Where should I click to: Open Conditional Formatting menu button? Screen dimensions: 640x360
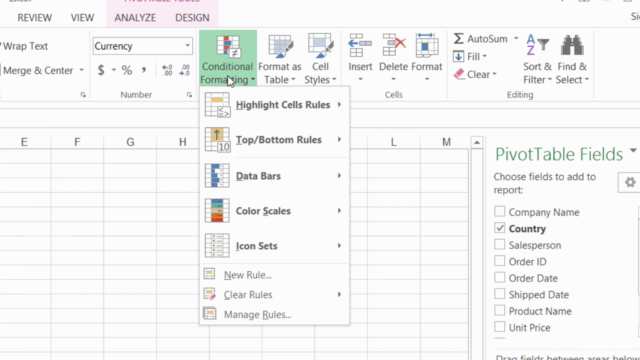tap(228, 58)
